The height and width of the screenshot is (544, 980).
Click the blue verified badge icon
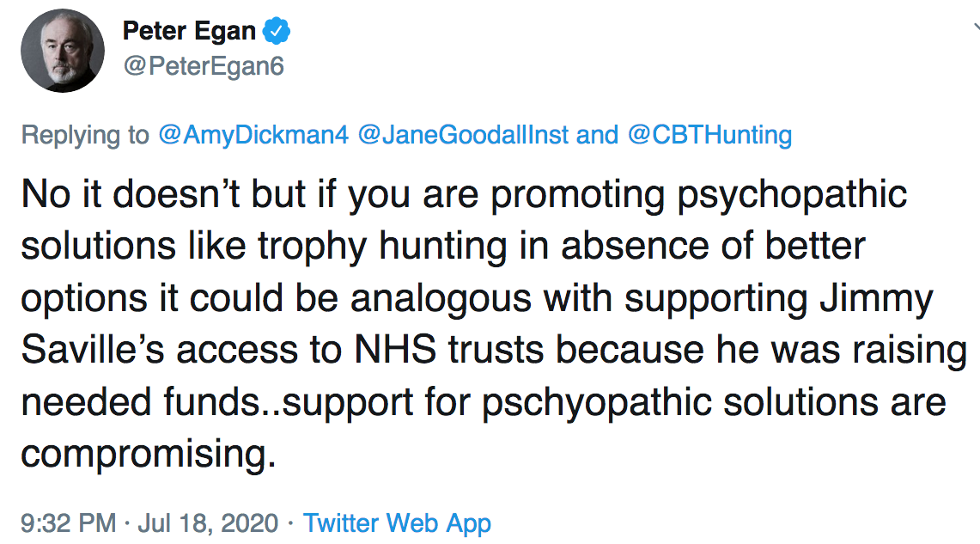pyautogui.click(x=277, y=31)
